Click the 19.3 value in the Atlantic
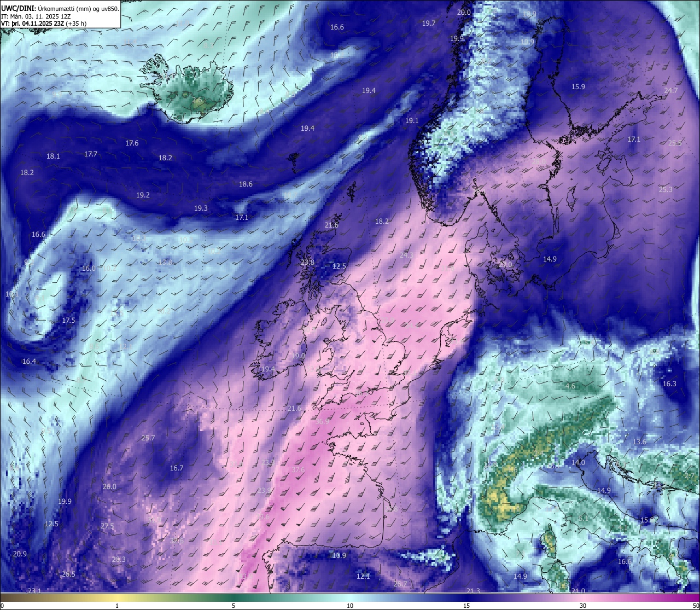700x610 pixels. pos(201,208)
